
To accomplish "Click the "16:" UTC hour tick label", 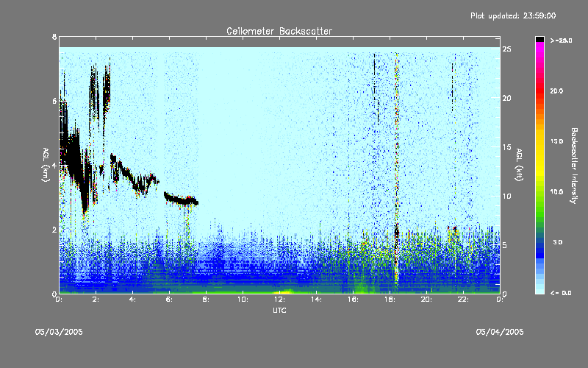I will coord(354,300).
